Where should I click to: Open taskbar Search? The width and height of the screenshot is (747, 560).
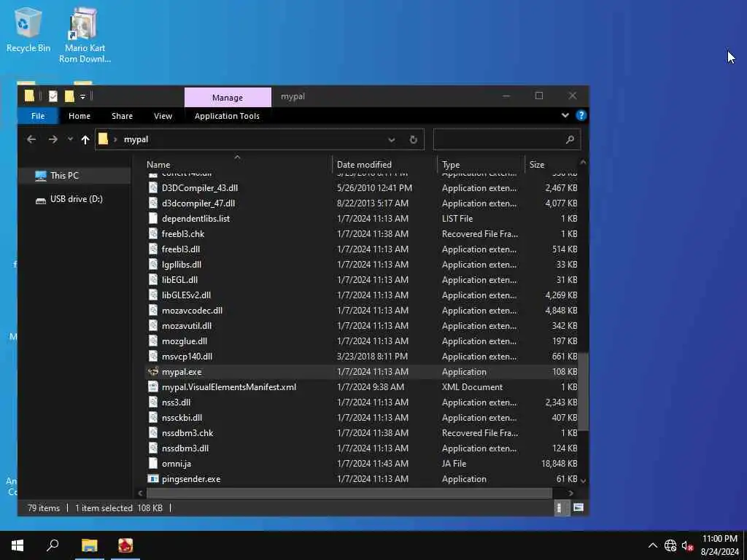tap(53, 545)
